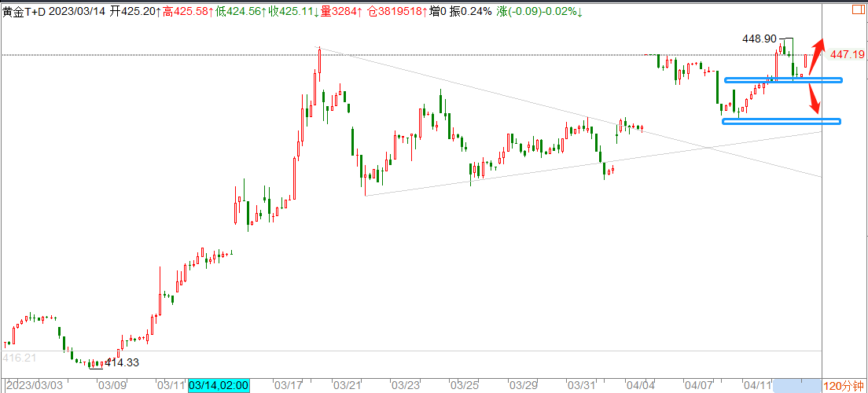Image resolution: width=868 pixels, height=393 pixels.
Task: Click the 414.33 low price label
Action: [122, 363]
